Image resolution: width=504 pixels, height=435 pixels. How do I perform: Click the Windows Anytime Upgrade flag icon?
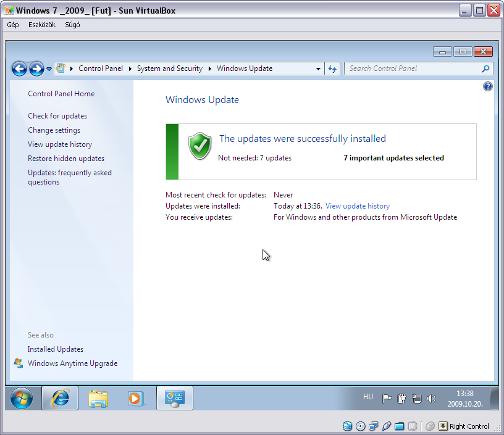[x=19, y=363]
